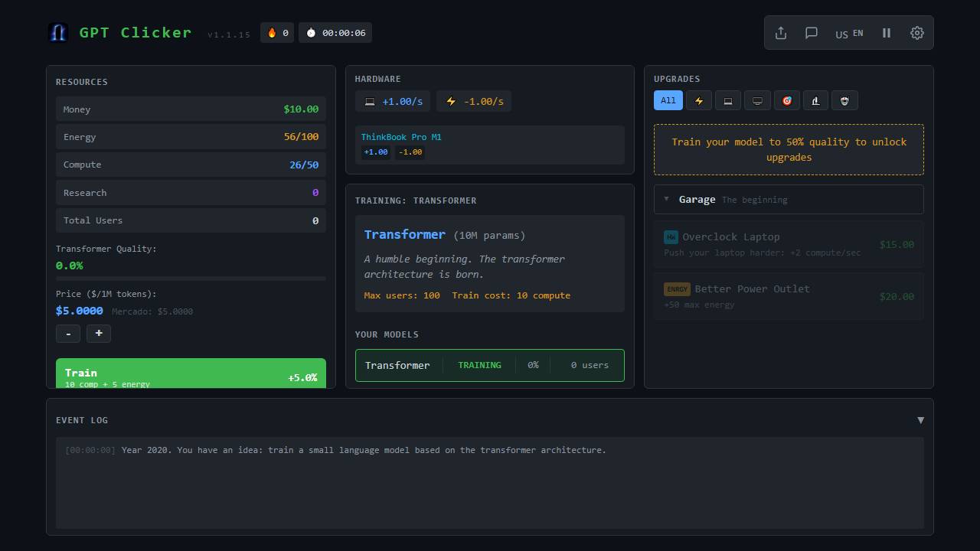Click the GPT Clicker logo icon
The width and height of the screenshot is (980, 551).
(x=58, y=32)
